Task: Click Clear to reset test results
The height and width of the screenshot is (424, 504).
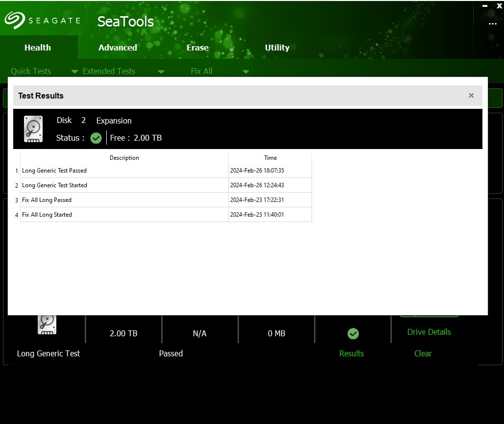Action: 423,353
